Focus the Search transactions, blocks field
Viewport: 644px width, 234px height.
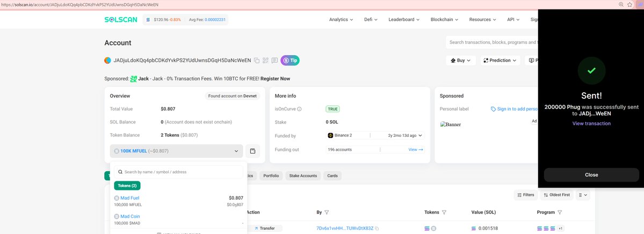492,42
